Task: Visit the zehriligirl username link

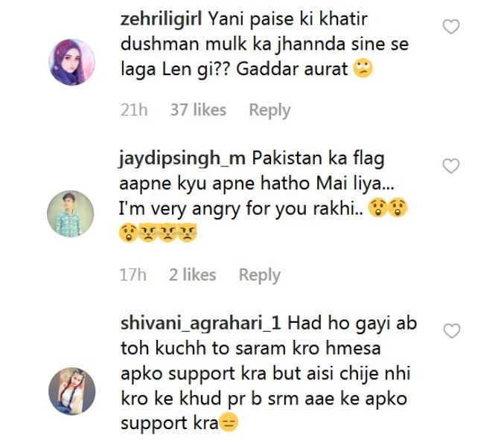Action: pos(161,19)
